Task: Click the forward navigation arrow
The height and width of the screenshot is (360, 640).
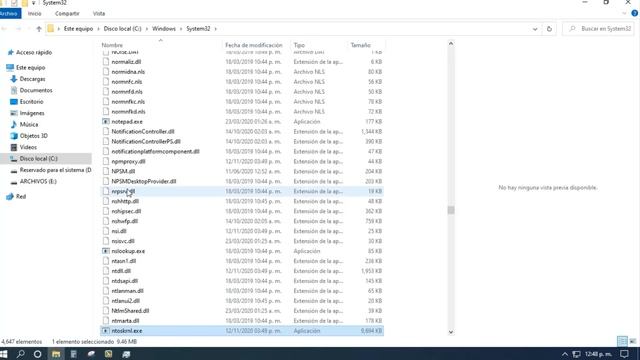Action: (x=18, y=29)
